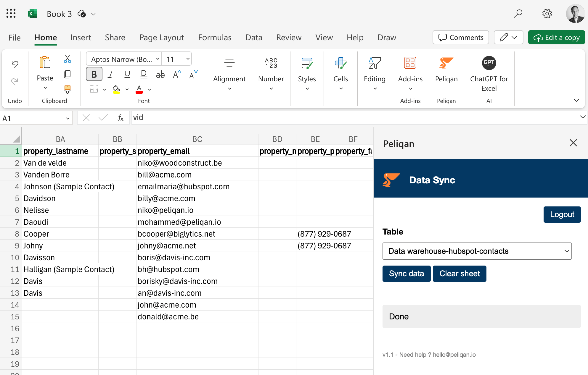The width and height of the screenshot is (588, 375).
Task: Open the Cells ribbon icon
Action: (x=340, y=63)
